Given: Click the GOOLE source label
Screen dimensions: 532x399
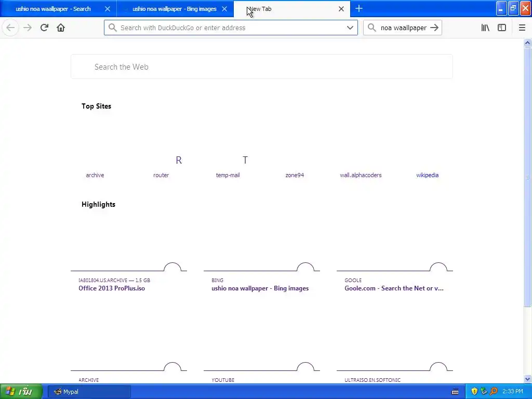Looking at the screenshot, I should click(353, 280).
